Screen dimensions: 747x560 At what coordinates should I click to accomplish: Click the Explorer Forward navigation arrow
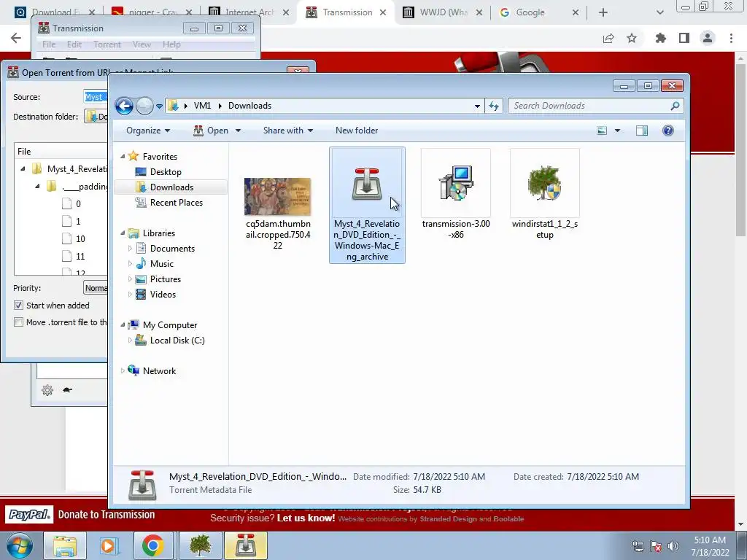tap(144, 106)
